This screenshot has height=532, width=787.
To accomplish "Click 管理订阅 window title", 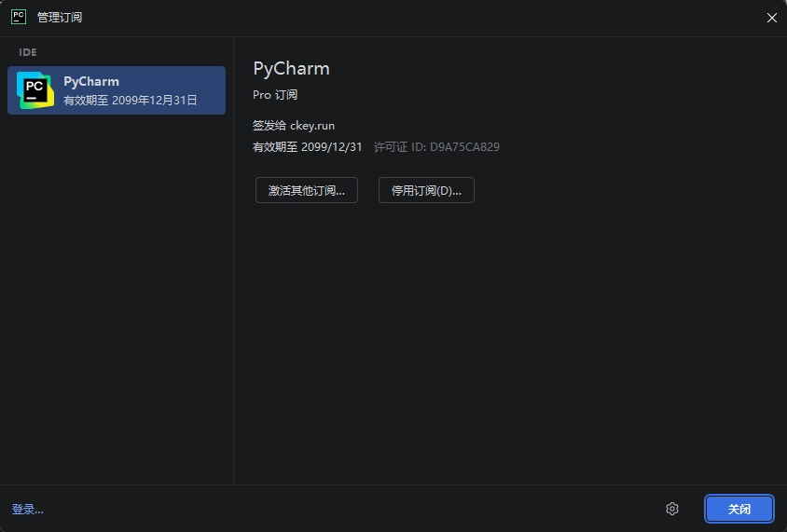I will point(60,17).
